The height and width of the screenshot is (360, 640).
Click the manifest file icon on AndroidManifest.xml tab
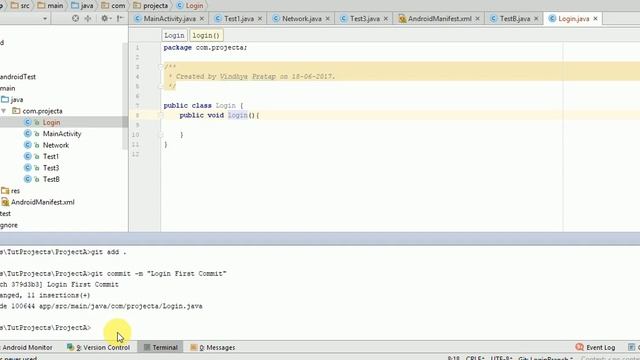402,19
